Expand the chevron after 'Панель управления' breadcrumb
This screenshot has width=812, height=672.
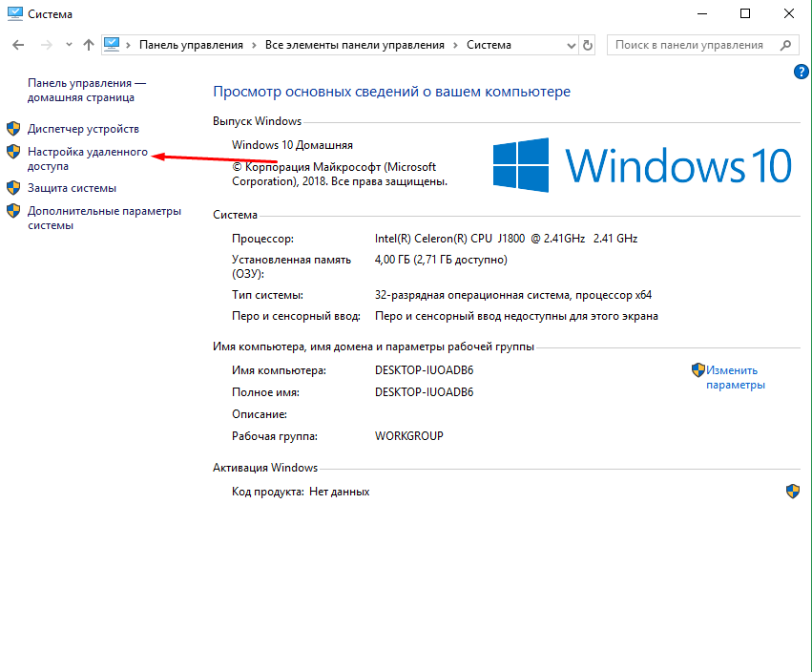click(x=254, y=45)
